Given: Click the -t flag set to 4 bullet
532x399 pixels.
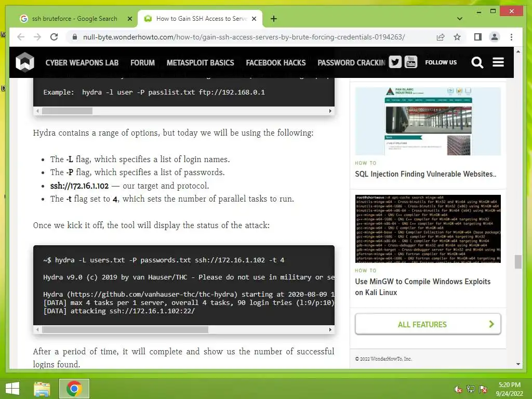Looking at the screenshot, I should [172, 199].
